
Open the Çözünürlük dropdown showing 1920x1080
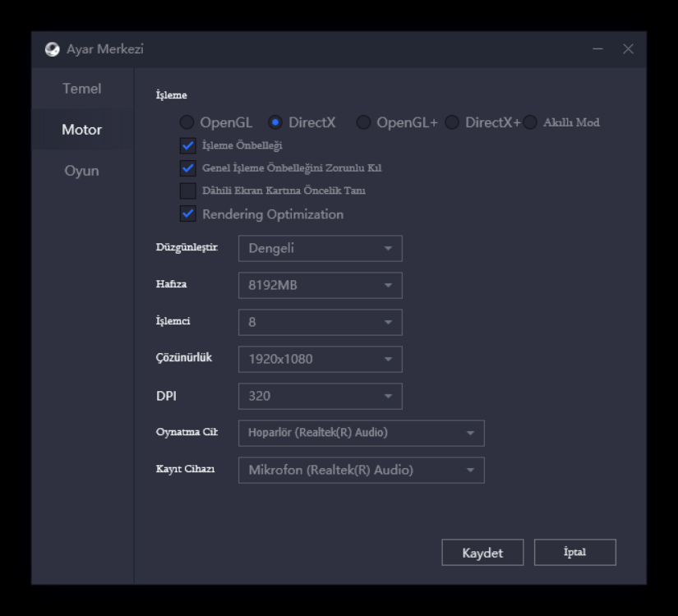coord(321,359)
